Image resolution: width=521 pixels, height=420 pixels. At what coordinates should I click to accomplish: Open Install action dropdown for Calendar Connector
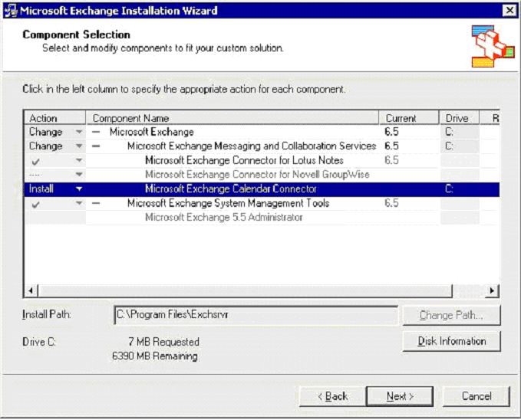(x=77, y=189)
